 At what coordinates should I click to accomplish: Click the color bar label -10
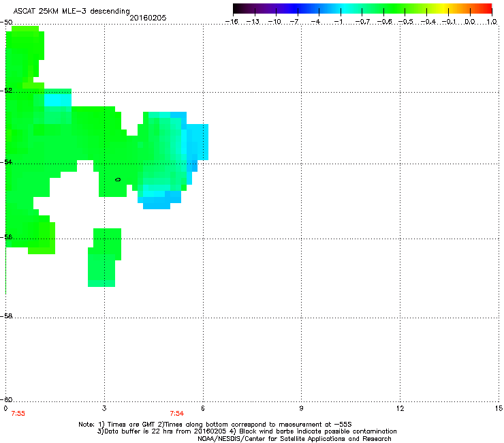[x=274, y=22]
